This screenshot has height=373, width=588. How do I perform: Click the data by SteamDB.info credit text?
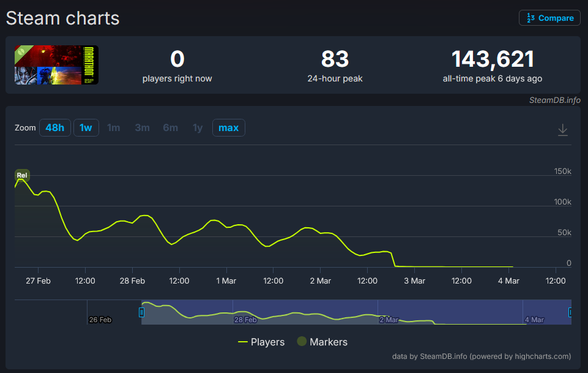[x=482, y=356]
